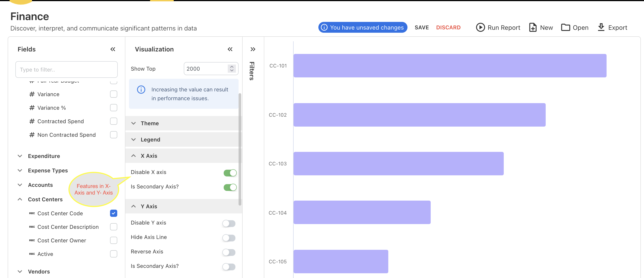Screen dimensions: 644x278
Task: Click the Run Report play icon
Action: [x=480, y=28]
